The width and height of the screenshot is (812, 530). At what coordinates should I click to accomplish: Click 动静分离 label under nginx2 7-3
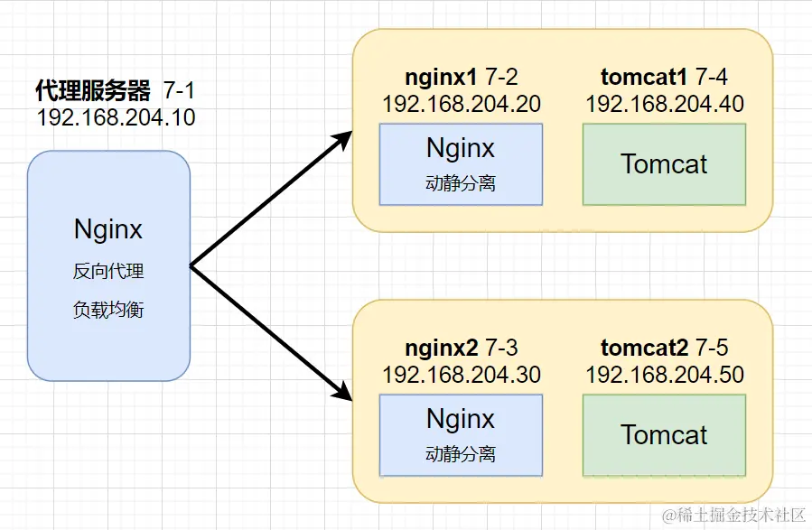(x=461, y=454)
